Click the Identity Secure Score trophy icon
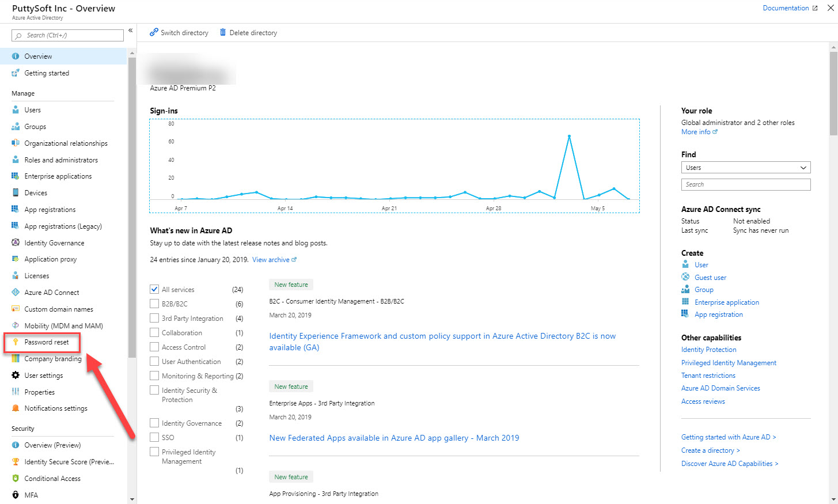 [x=16, y=462]
